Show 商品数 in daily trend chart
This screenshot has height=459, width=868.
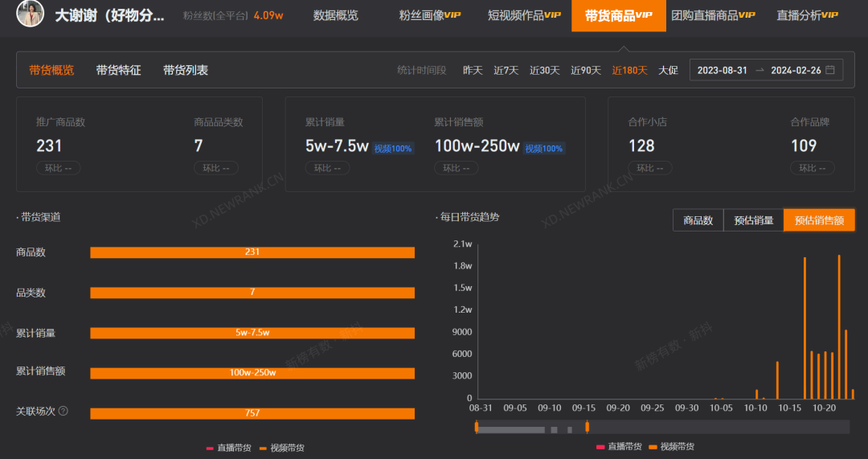click(x=698, y=220)
